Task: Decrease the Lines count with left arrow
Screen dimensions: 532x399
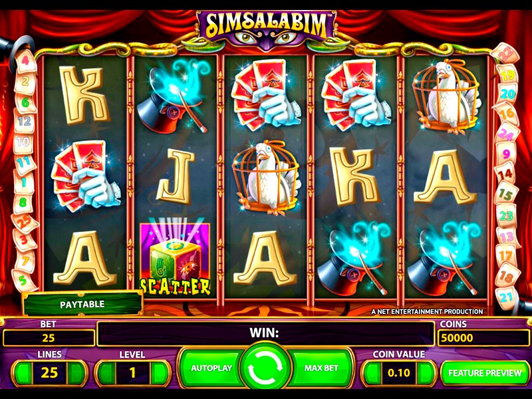Action: click(x=24, y=372)
